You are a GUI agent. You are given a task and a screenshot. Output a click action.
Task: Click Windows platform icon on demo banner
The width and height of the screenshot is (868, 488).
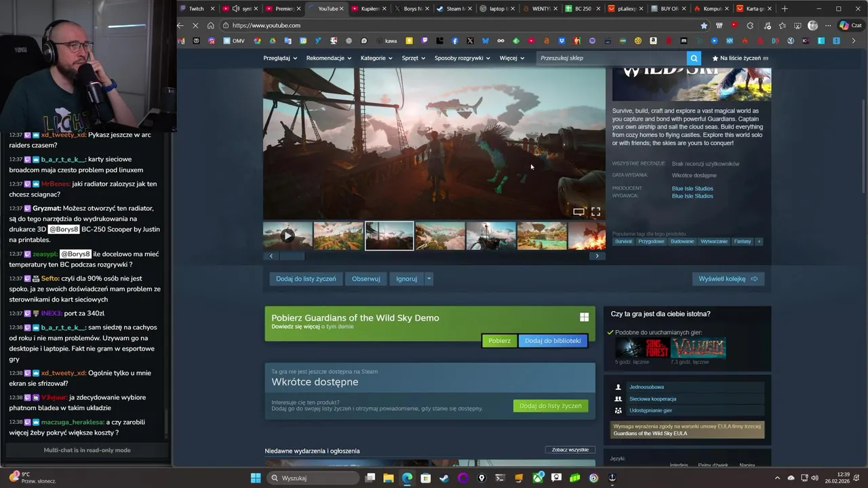point(584,317)
